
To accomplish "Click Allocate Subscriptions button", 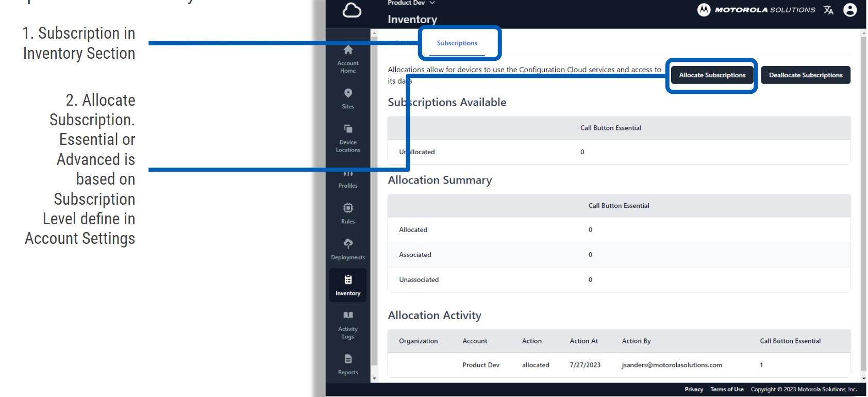I will [712, 75].
